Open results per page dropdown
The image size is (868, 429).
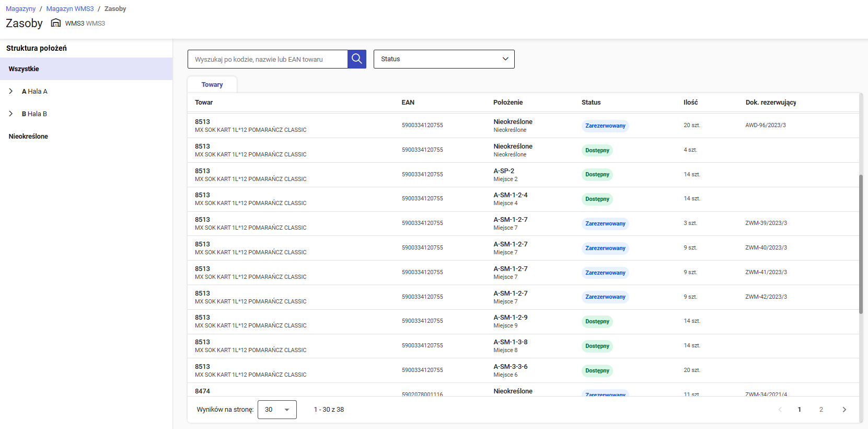(277, 410)
